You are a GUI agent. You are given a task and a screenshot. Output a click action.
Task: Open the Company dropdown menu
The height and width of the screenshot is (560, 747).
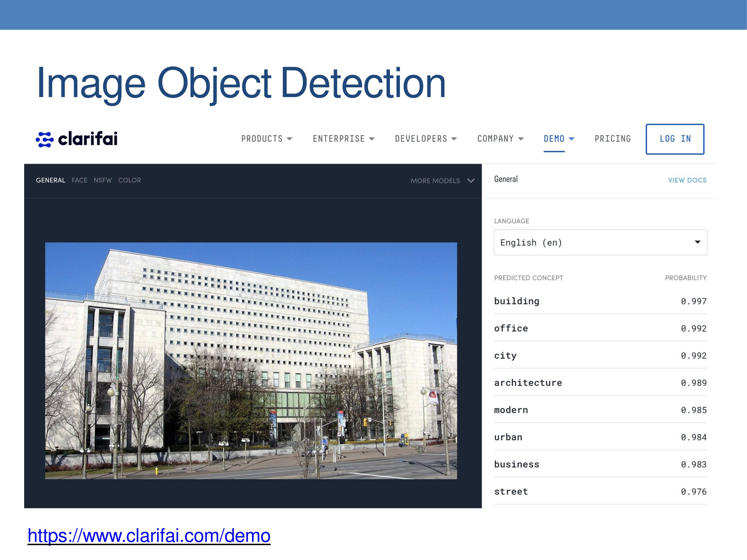500,139
